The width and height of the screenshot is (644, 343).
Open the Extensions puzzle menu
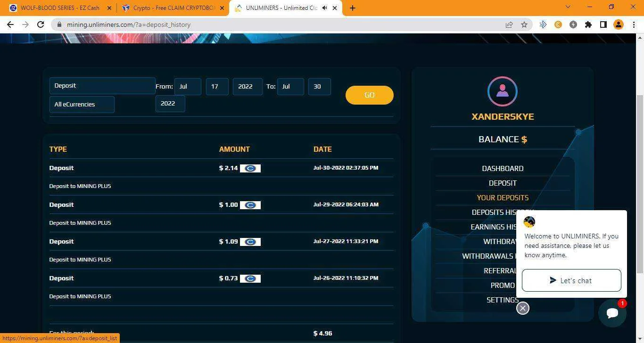point(588,24)
